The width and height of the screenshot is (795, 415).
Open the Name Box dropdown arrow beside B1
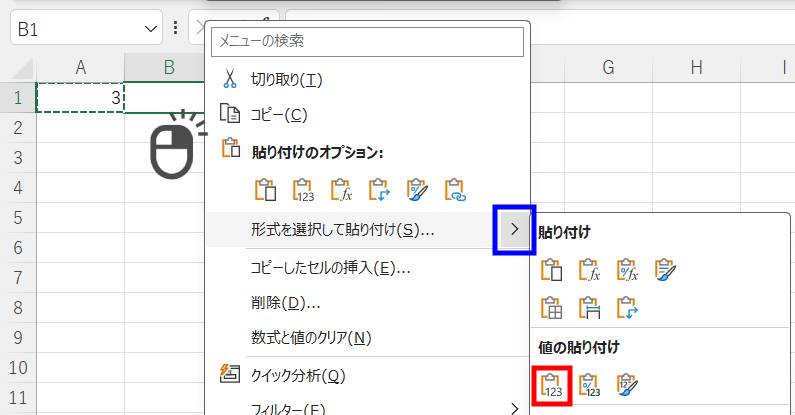[151, 29]
